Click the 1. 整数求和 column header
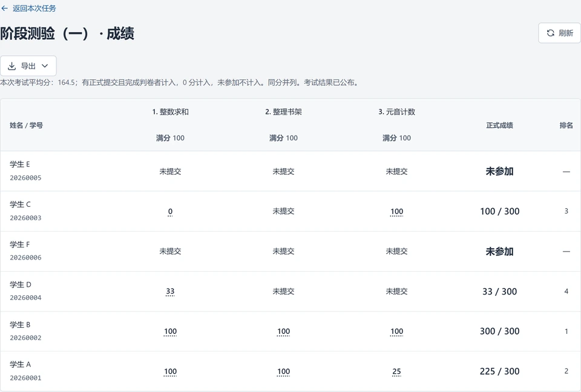Viewport: 581px width, 392px height. click(171, 112)
